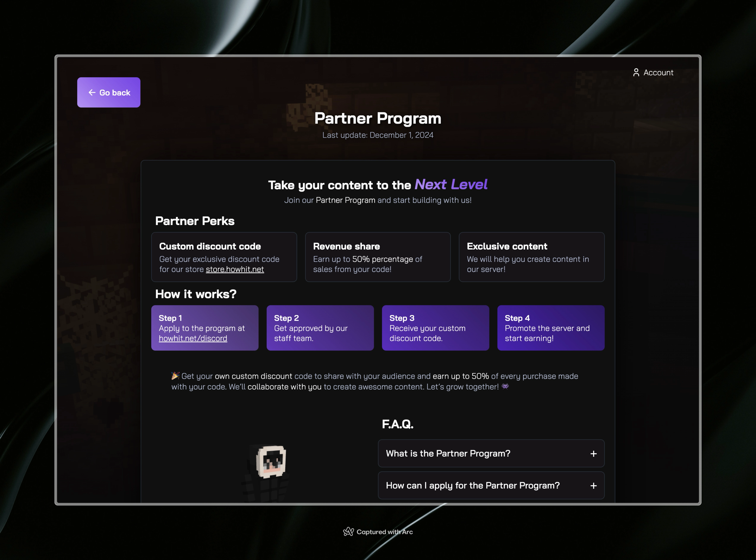Screen dimensions: 756x560
Task: Click the Account label in the top right
Action: click(658, 73)
